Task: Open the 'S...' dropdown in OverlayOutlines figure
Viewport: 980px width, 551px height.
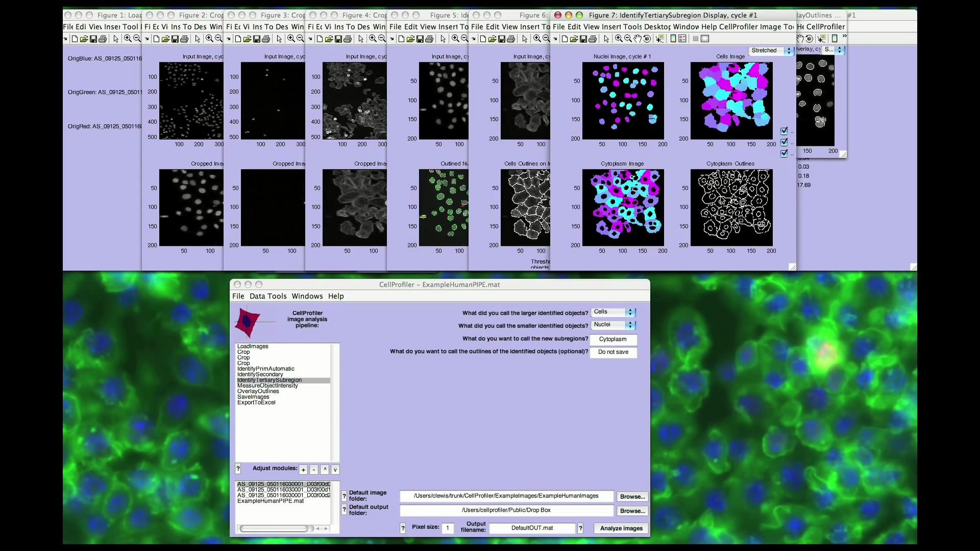Action: (834, 50)
